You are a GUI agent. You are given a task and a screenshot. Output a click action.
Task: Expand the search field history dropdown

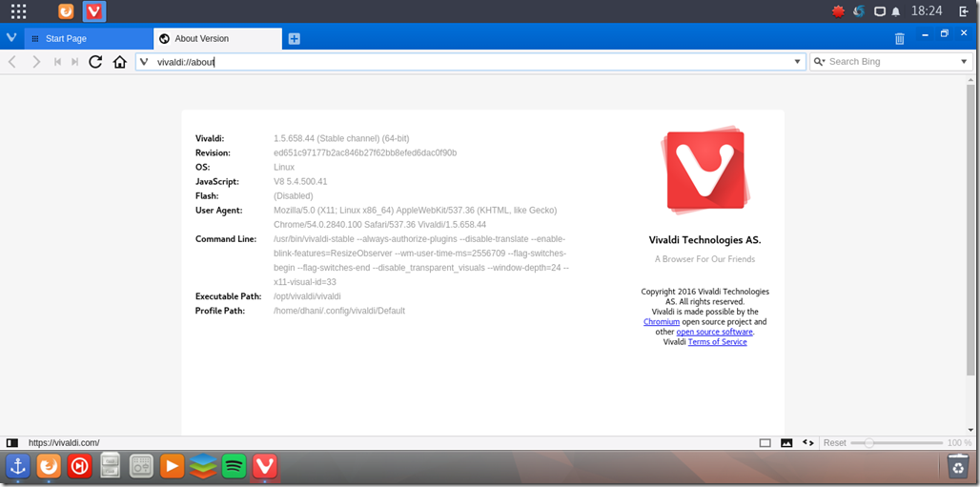point(964,62)
